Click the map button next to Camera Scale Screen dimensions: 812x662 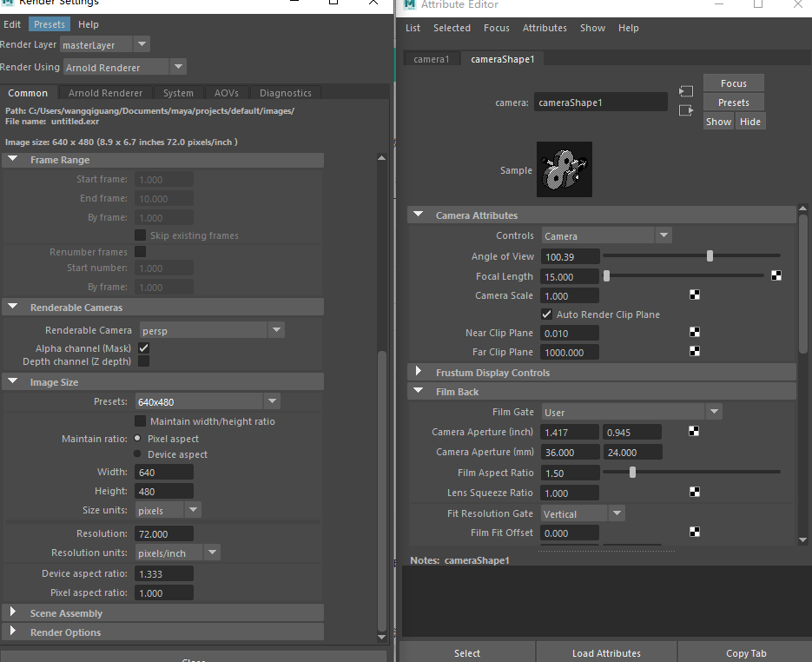pos(695,295)
